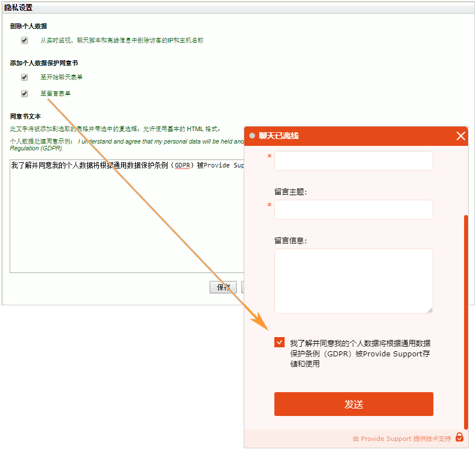Click the topmost required field in chat widget

tap(354, 161)
